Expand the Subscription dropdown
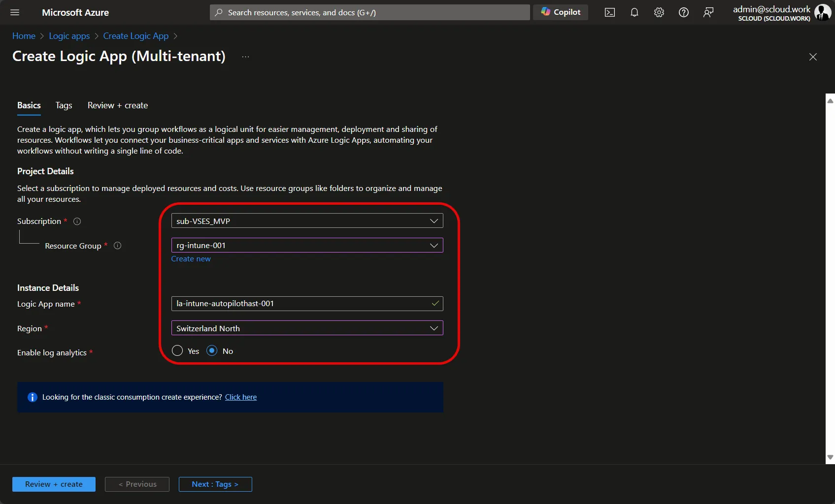The height and width of the screenshot is (504, 835). 307,221
